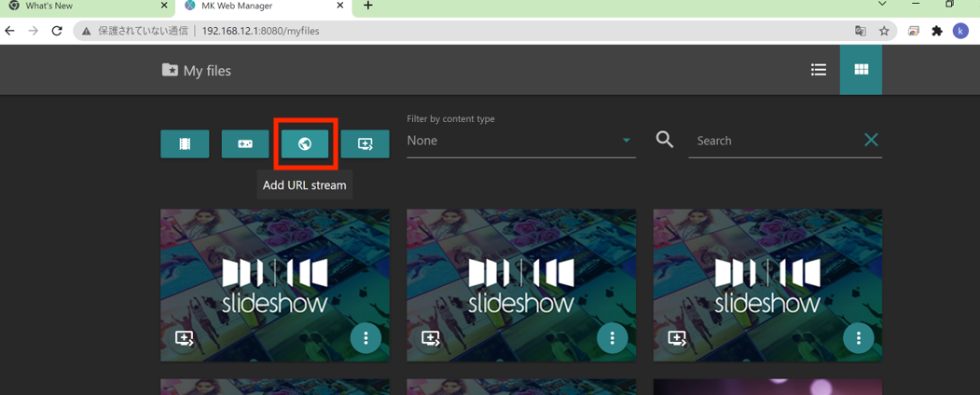Viewport: 980px width, 395px height.
Task: Click slideshow icon on third card
Action: click(x=678, y=338)
